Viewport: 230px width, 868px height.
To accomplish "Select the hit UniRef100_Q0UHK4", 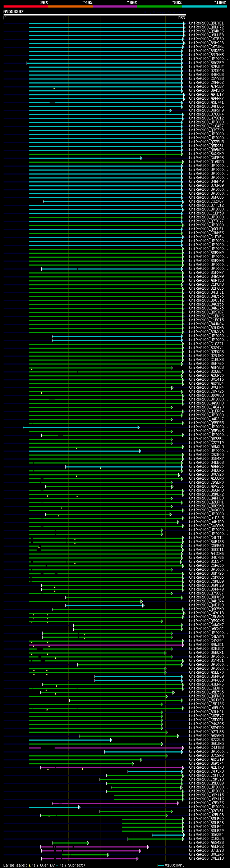I will [206, 388].
